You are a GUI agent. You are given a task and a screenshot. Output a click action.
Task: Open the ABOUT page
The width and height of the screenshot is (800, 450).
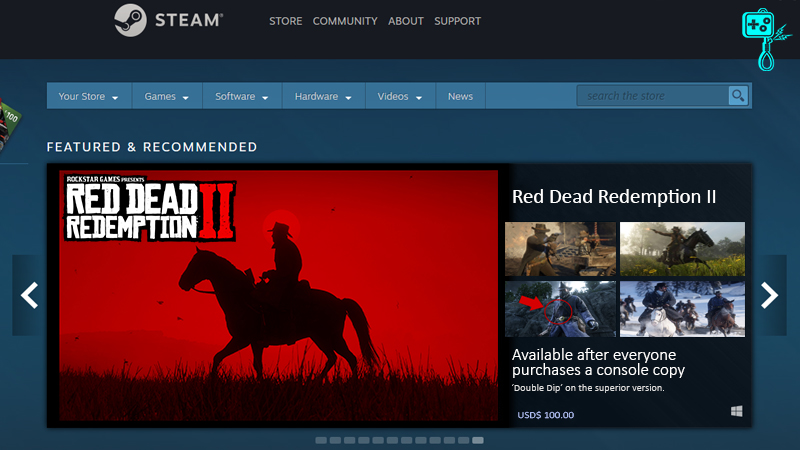(406, 21)
